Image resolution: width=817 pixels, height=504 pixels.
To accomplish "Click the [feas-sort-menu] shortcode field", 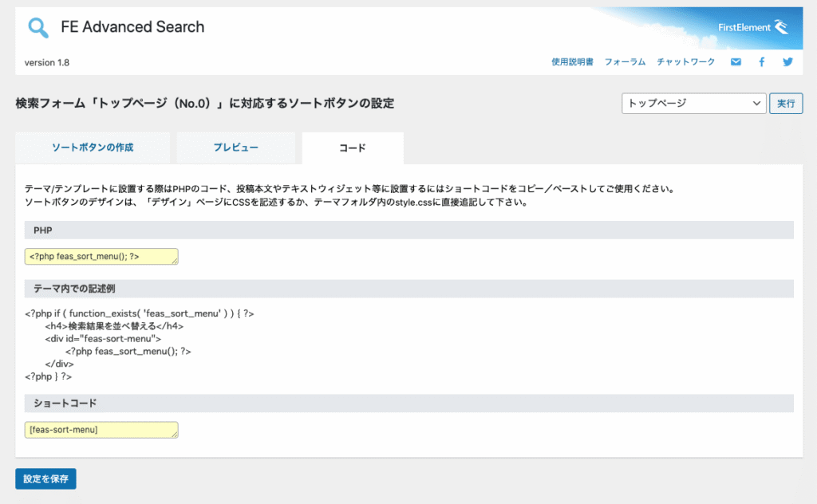I will click(x=101, y=430).
